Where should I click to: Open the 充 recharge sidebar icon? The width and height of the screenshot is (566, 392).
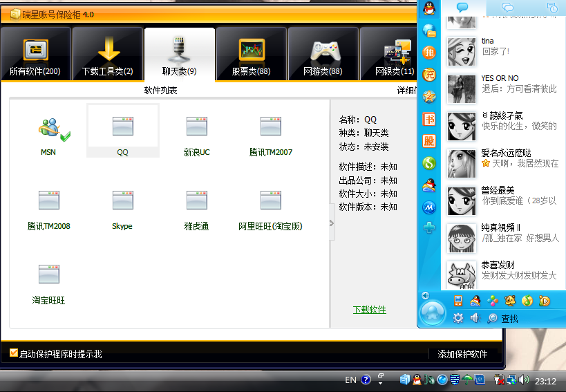click(x=429, y=75)
